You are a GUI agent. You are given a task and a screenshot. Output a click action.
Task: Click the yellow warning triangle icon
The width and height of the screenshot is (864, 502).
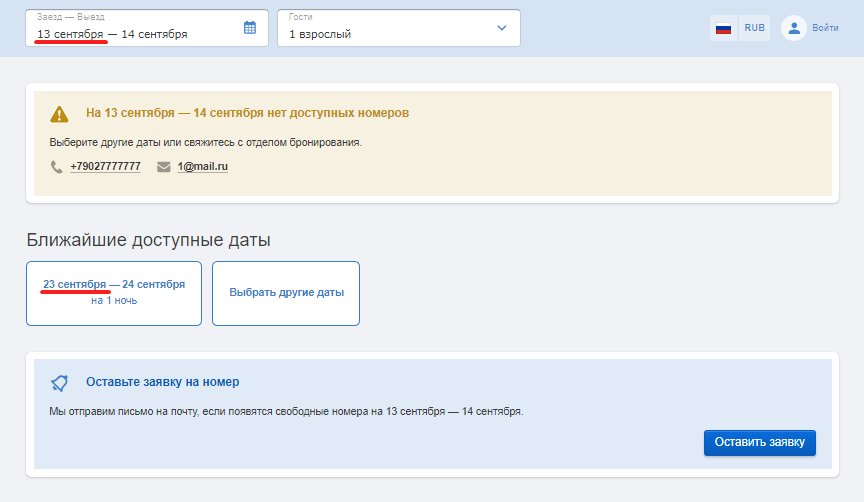click(x=60, y=114)
